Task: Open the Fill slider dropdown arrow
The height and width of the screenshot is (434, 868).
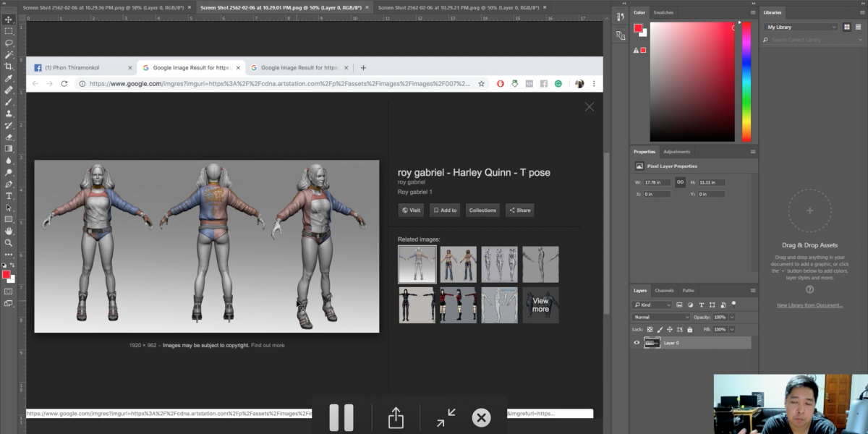Action: coord(732,329)
